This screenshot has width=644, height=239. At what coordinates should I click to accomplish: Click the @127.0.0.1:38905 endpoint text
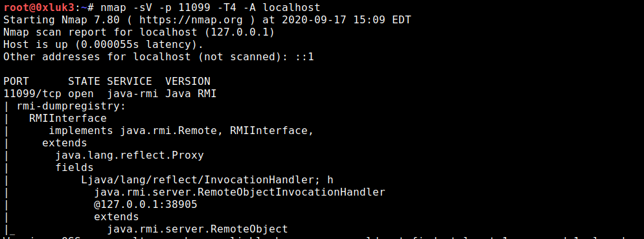(145, 205)
